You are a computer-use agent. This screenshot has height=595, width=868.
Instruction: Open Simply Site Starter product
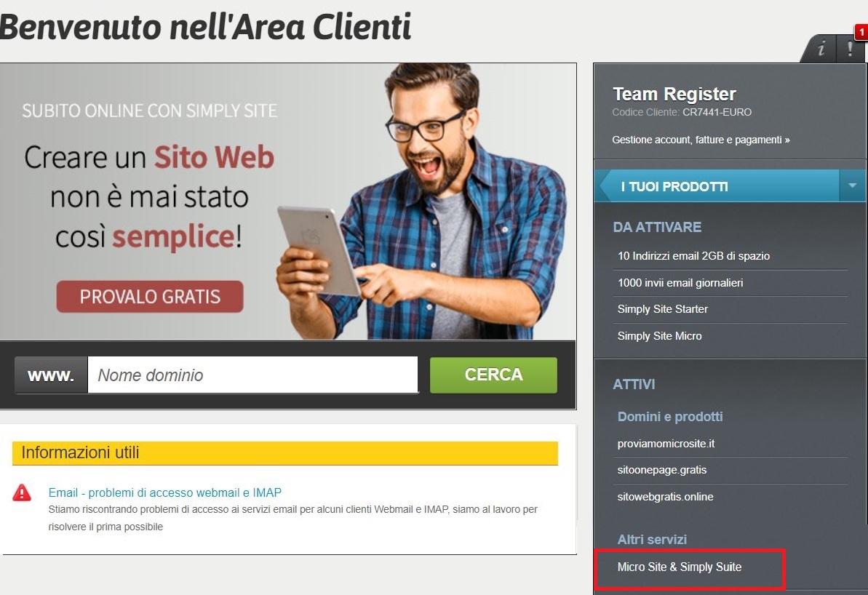pos(663,309)
